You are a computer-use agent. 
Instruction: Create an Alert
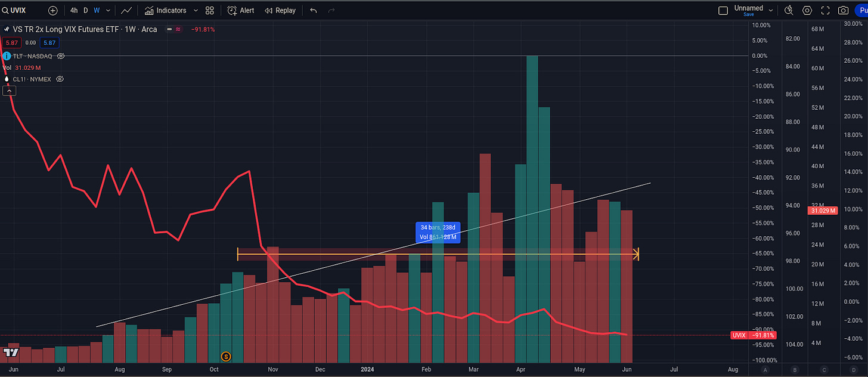pos(241,10)
